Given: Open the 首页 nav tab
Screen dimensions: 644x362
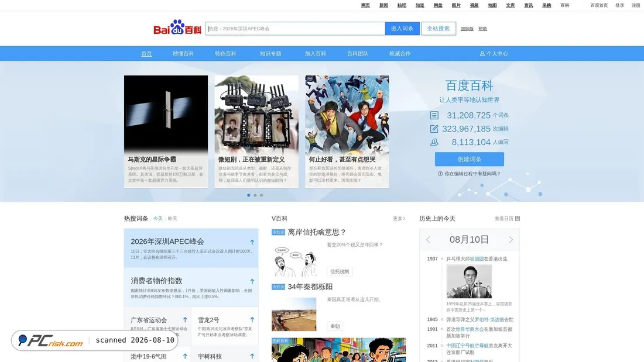Looking at the screenshot, I should 146,54.
